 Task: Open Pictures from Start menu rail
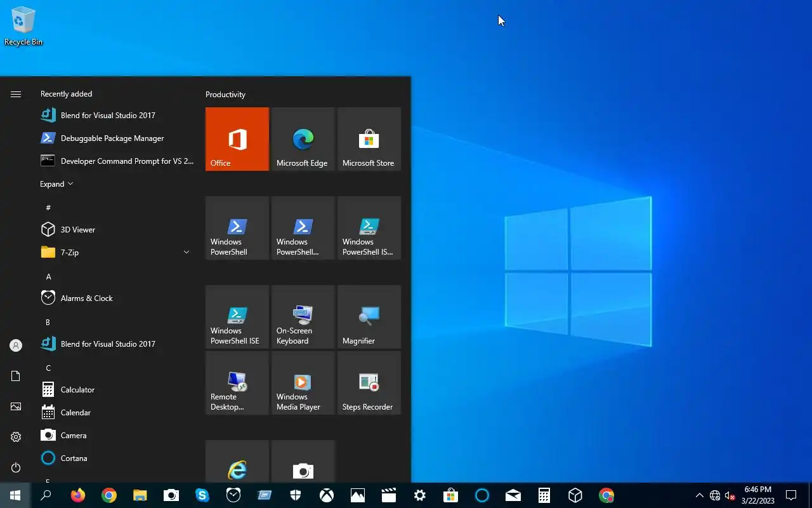16,406
